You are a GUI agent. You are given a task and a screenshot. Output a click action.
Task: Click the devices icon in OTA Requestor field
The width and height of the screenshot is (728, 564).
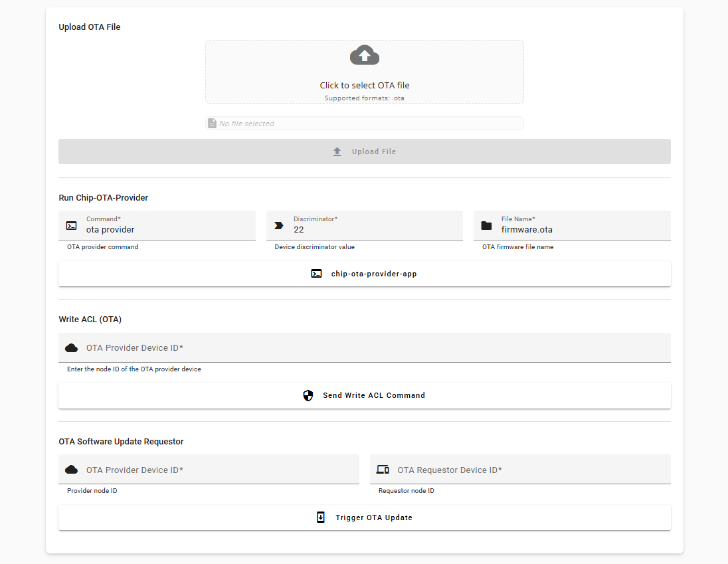[x=383, y=470]
